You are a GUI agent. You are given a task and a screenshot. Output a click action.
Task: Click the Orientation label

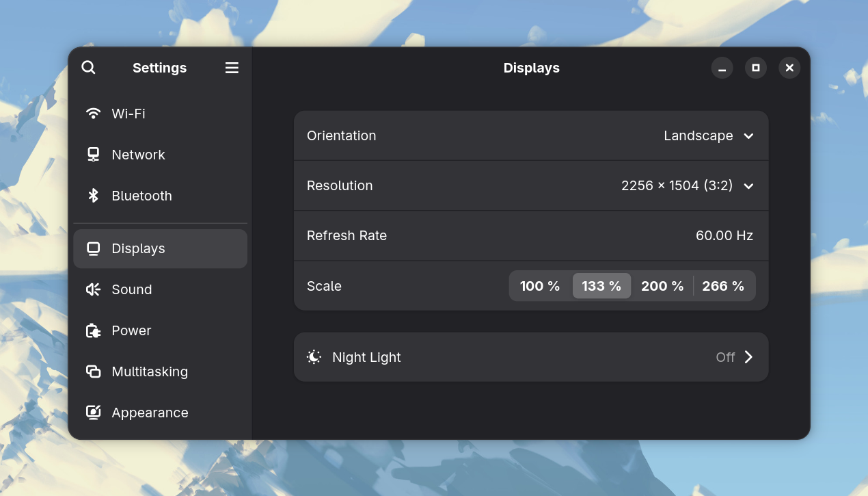pos(341,135)
